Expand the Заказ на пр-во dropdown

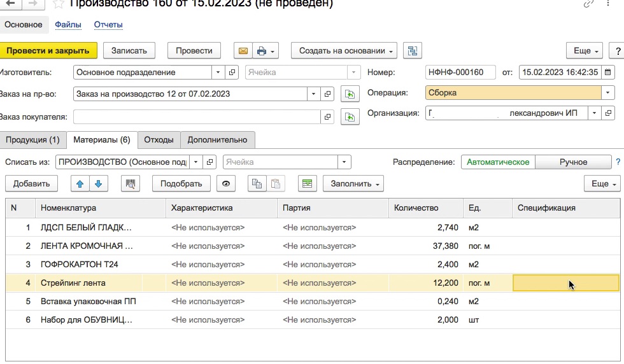313,94
